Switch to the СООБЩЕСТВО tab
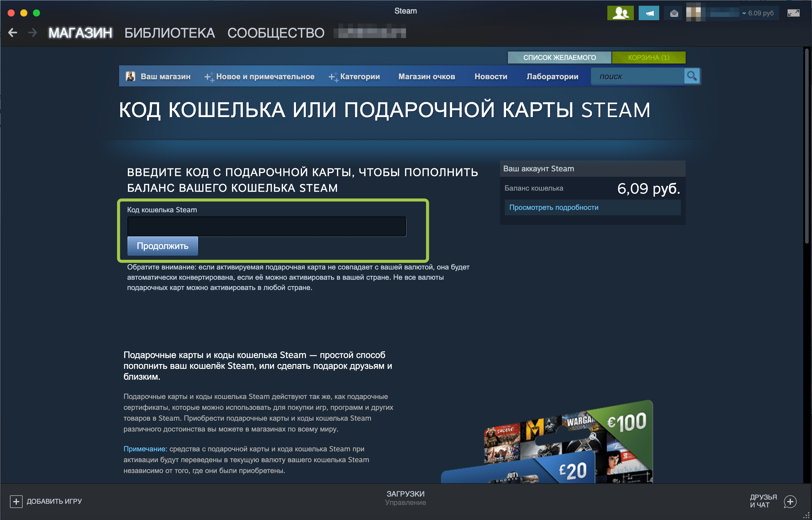The width and height of the screenshot is (812, 520). click(x=276, y=33)
